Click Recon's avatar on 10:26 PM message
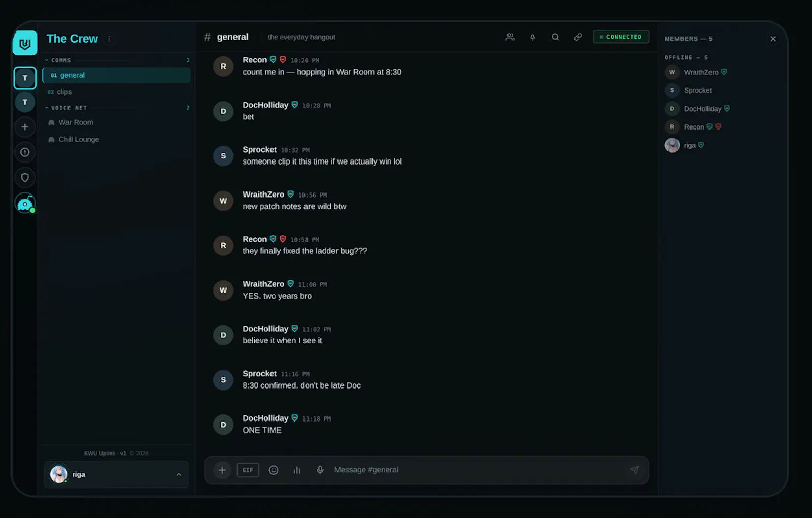812x518 pixels. pos(223,67)
